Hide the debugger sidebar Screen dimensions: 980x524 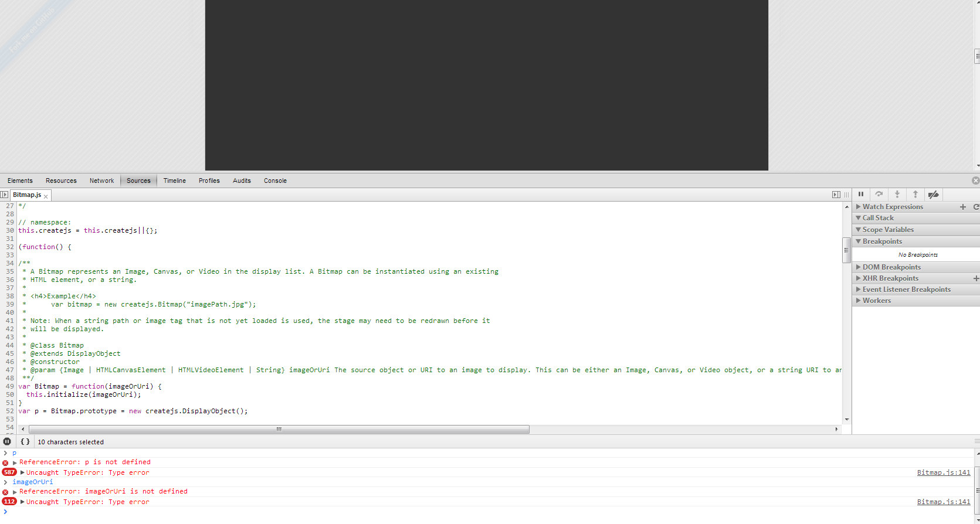(836, 195)
